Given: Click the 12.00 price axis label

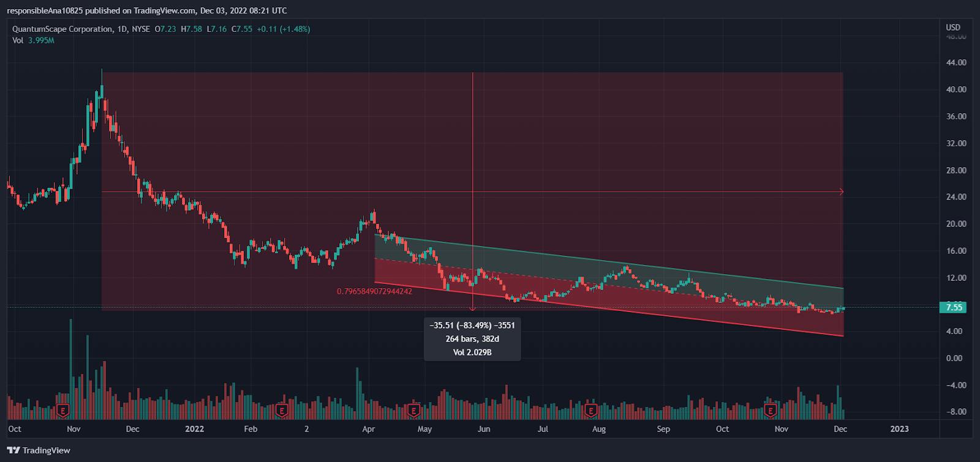Looking at the screenshot, I should [956, 278].
